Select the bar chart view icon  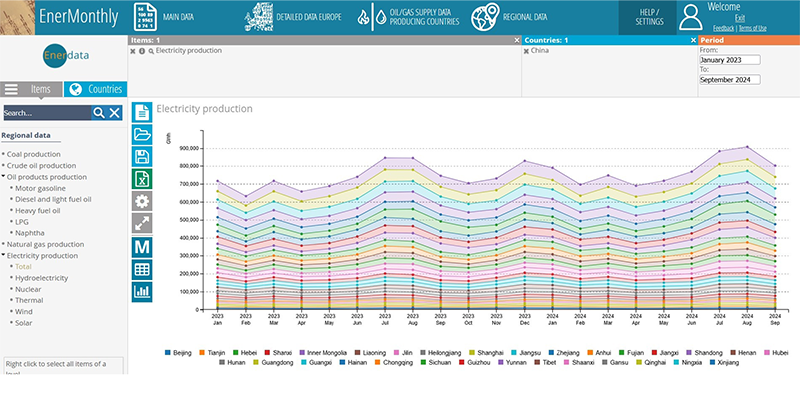[x=142, y=292]
